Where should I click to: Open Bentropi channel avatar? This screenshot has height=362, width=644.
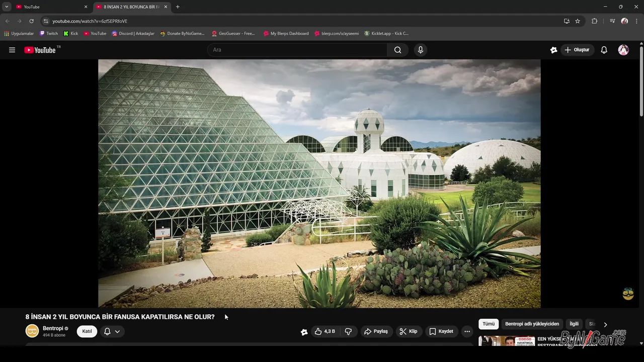click(x=32, y=331)
